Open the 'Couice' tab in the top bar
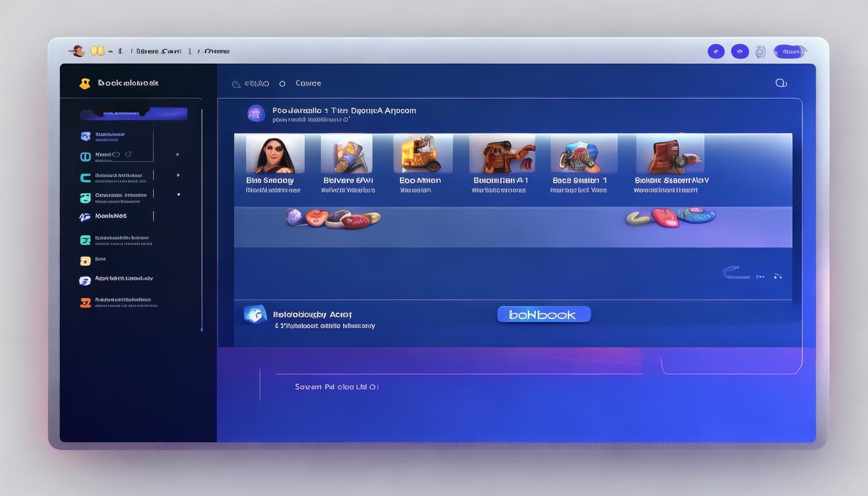 tap(308, 83)
